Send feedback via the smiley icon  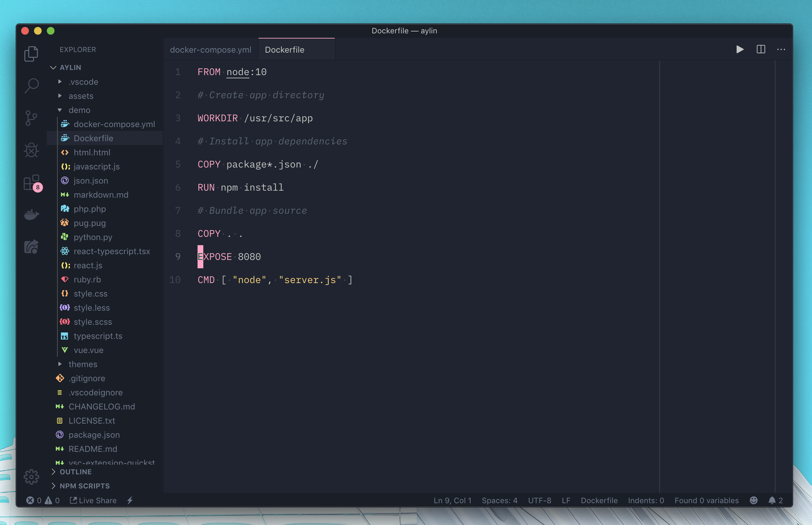[x=754, y=500]
